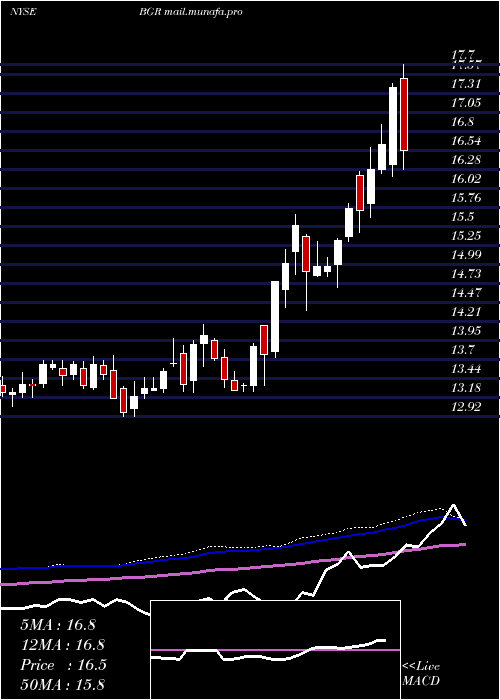Click the 15.76 price axis label
The width and height of the screenshot is (500, 700).
[x=466, y=197]
